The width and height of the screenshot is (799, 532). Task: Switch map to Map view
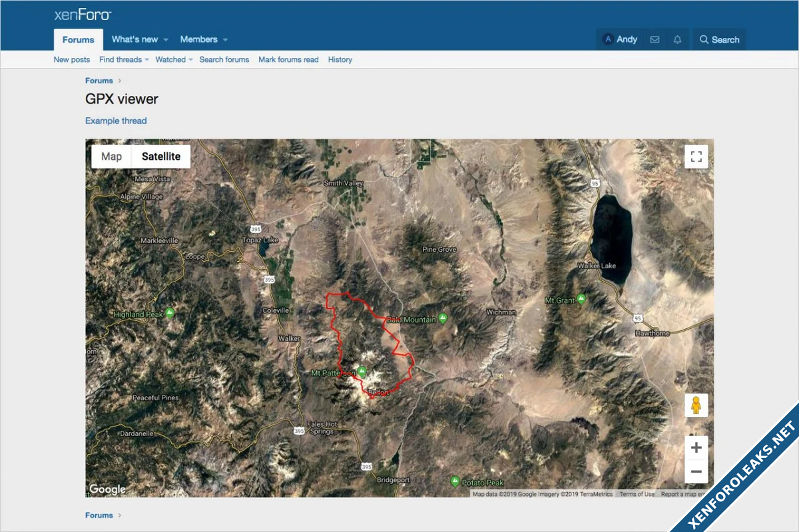click(112, 156)
